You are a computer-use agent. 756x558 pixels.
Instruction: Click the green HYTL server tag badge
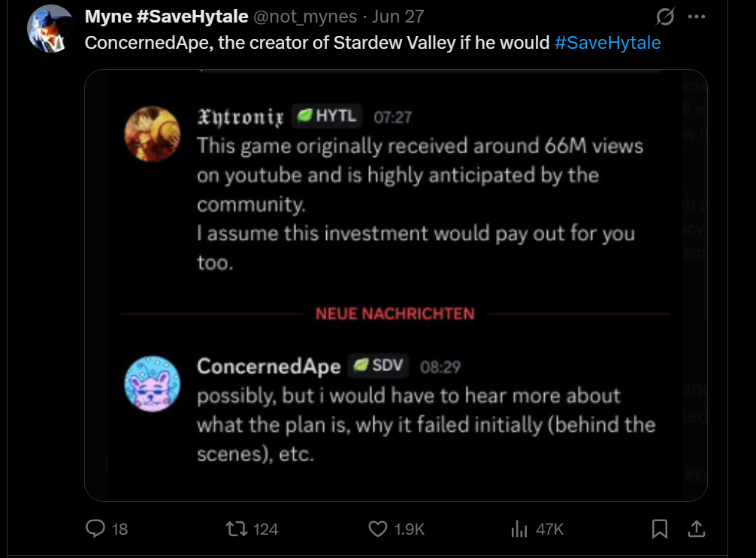click(x=327, y=116)
